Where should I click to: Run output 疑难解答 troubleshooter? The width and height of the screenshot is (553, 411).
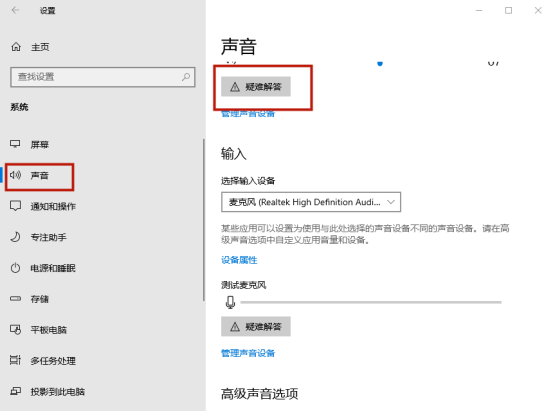click(256, 87)
